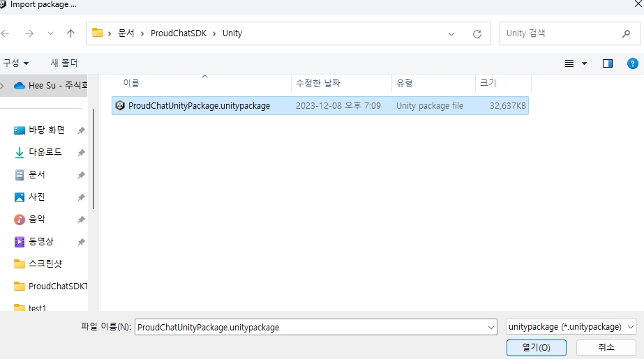This screenshot has width=644, height=359.
Task: Click the search magnifier icon
Action: [x=626, y=33]
